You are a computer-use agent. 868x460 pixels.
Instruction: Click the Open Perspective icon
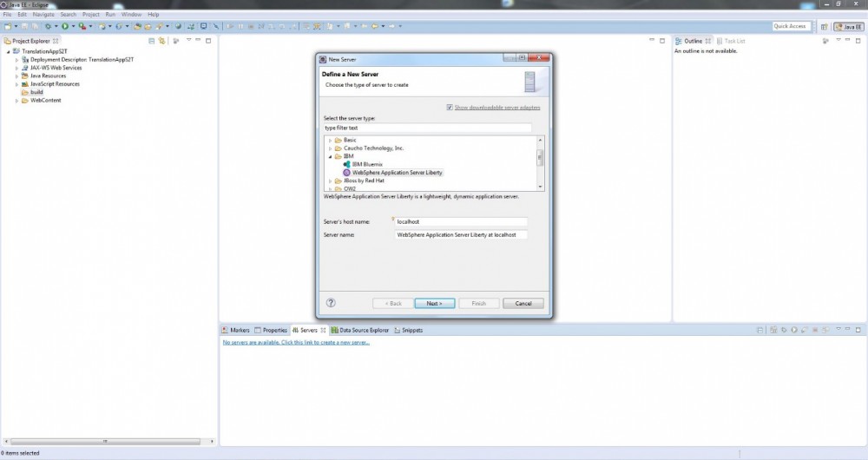pos(825,27)
